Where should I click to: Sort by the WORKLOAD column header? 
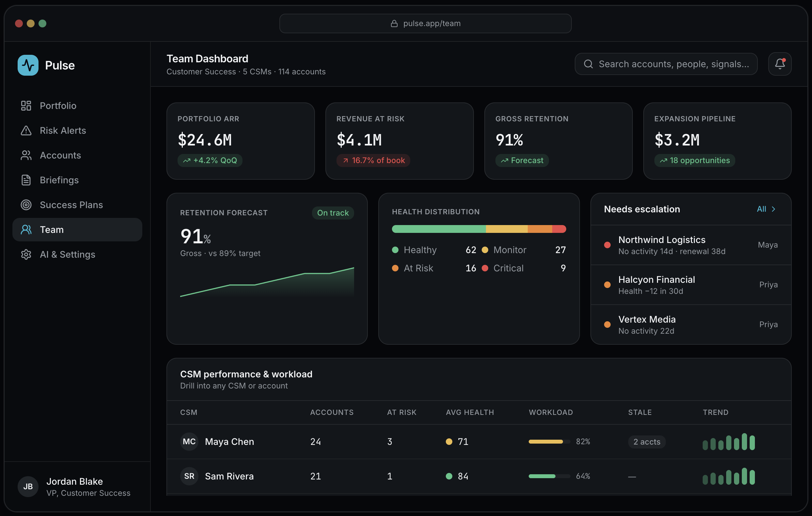coord(551,412)
